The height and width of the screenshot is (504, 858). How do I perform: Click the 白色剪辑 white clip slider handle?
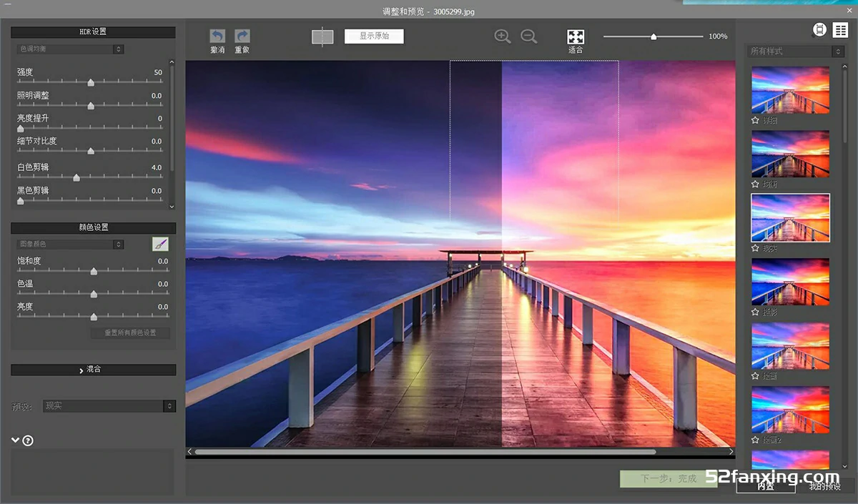pyautogui.click(x=77, y=178)
